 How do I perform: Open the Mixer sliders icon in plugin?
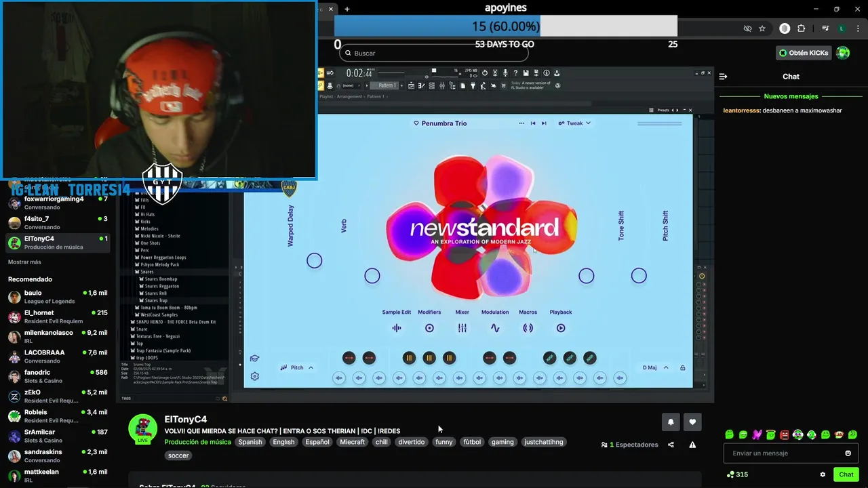(462, 328)
